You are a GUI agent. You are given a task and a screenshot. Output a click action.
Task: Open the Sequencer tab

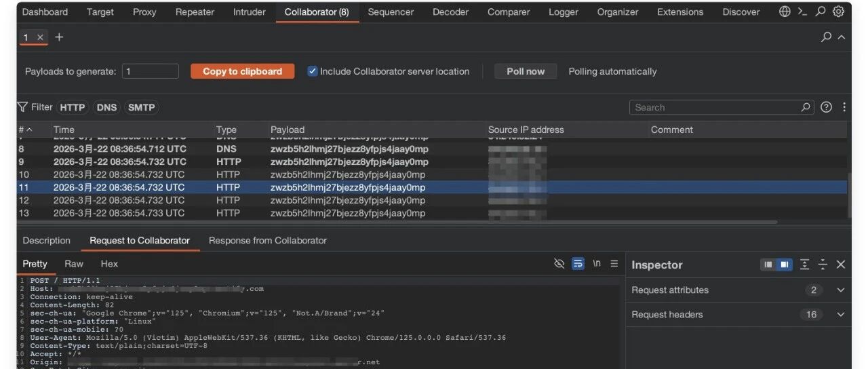tap(391, 12)
